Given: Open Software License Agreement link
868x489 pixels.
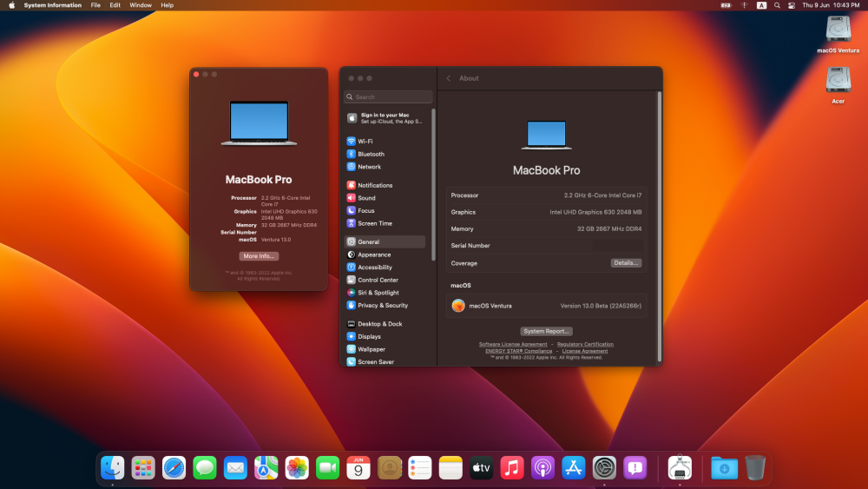Looking at the screenshot, I should point(513,345).
